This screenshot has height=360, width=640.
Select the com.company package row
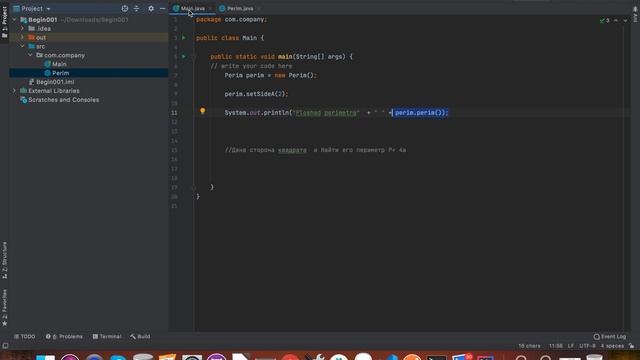point(89,55)
